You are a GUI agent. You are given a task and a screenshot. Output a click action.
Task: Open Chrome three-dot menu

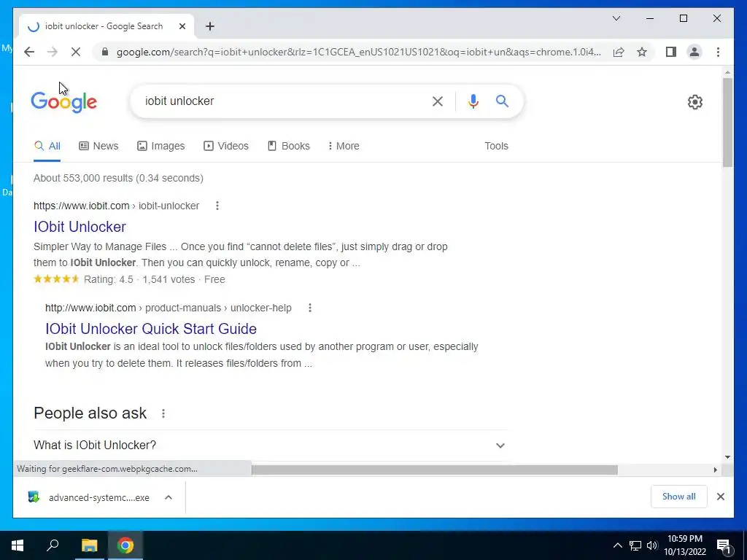[718, 52]
